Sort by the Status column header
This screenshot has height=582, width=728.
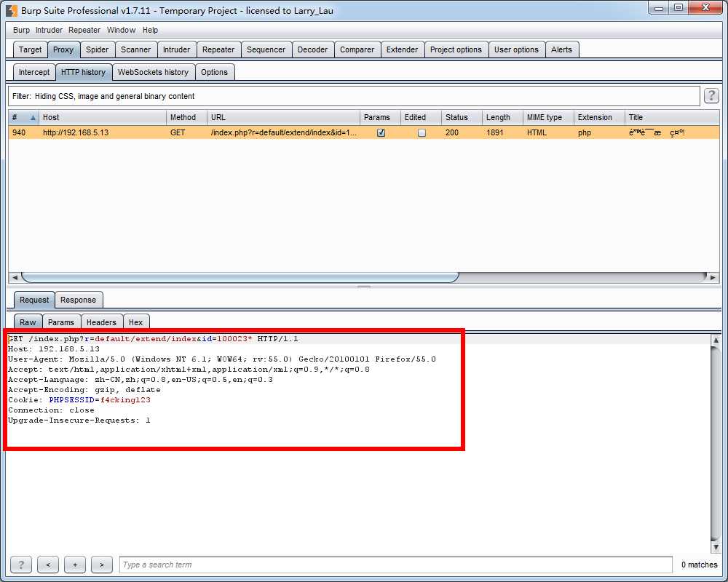[462, 117]
